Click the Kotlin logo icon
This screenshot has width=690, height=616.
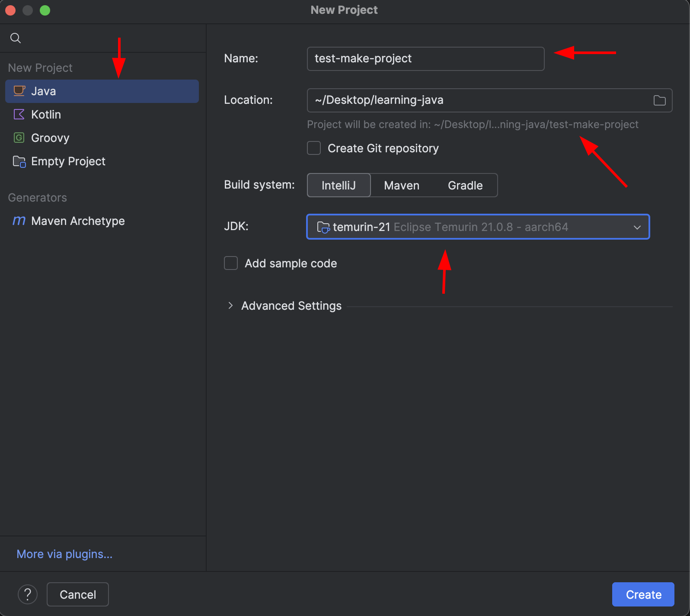(x=19, y=114)
